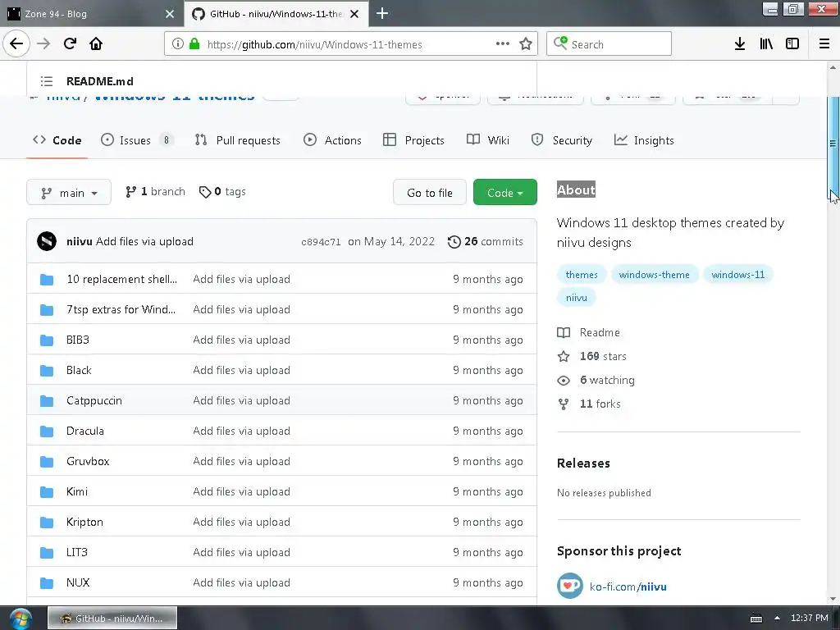View the 169 stars link
The image size is (840, 630).
pyautogui.click(x=591, y=356)
